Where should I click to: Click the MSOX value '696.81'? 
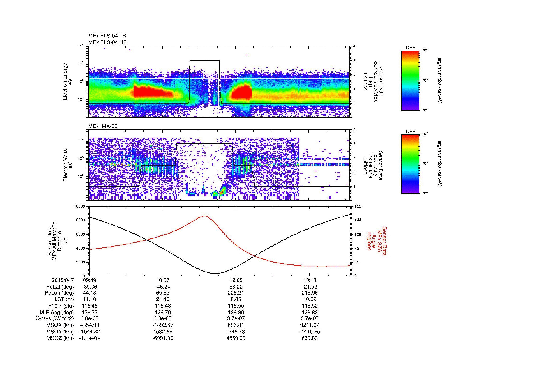pyautogui.click(x=236, y=325)
